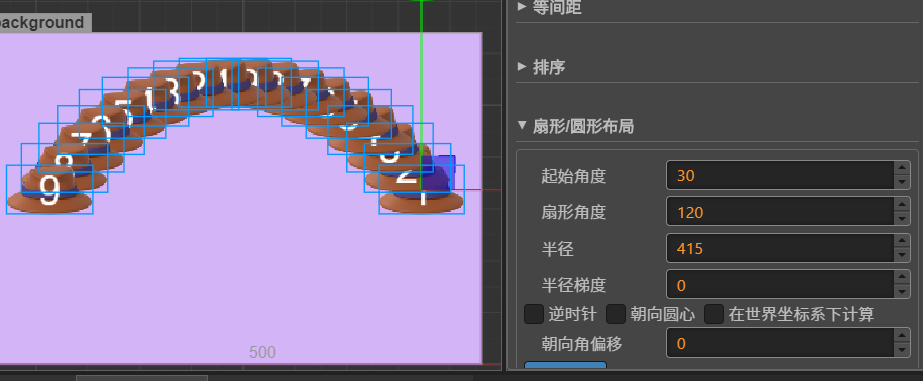Toggle 在世界坐标系下计算 checkbox

[714, 314]
